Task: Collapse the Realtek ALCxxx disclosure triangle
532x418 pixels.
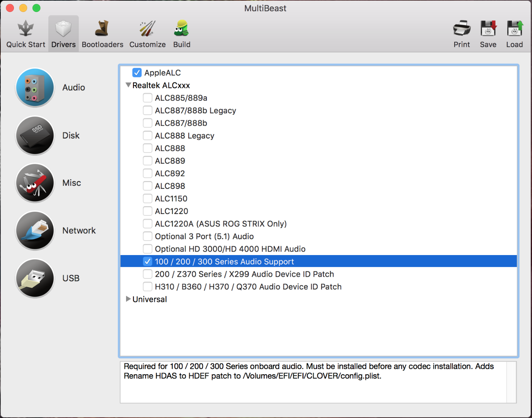Action: pyautogui.click(x=128, y=85)
